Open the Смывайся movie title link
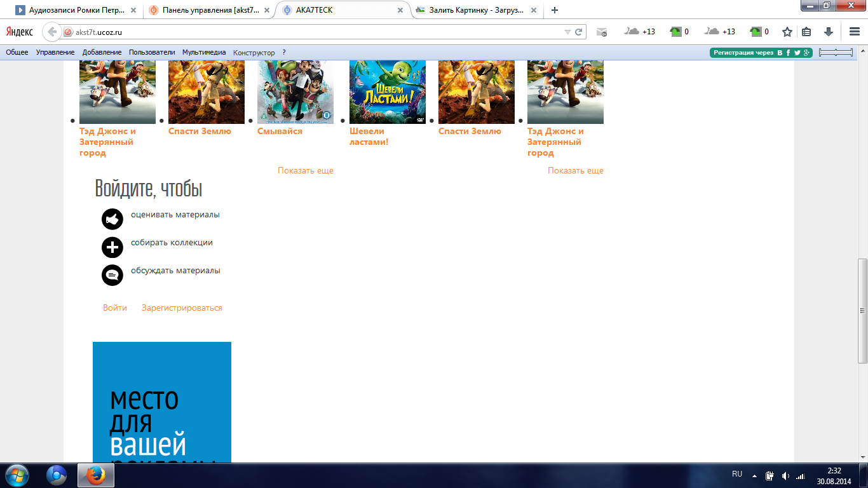 pyautogui.click(x=280, y=131)
